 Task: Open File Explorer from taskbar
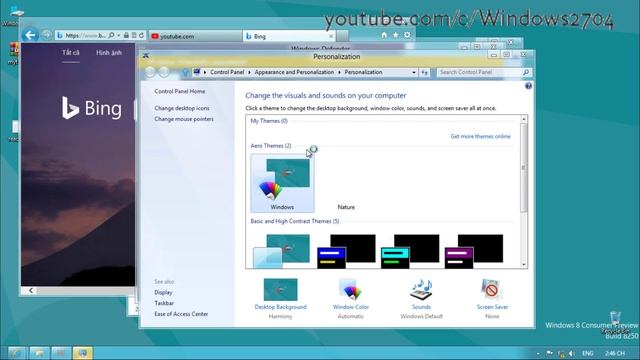click(39, 353)
